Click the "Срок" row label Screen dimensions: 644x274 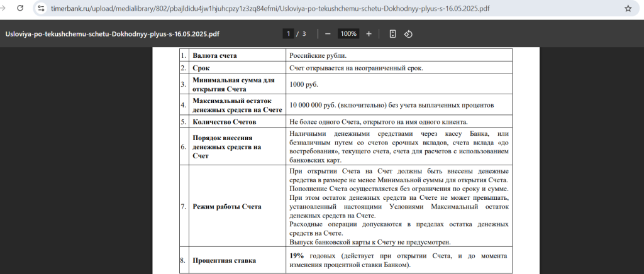[201, 68]
